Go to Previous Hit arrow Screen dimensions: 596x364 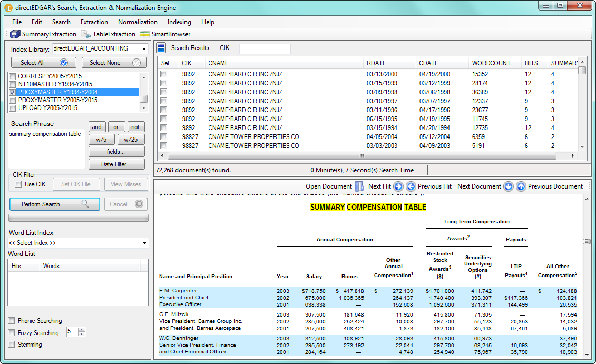point(411,186)
